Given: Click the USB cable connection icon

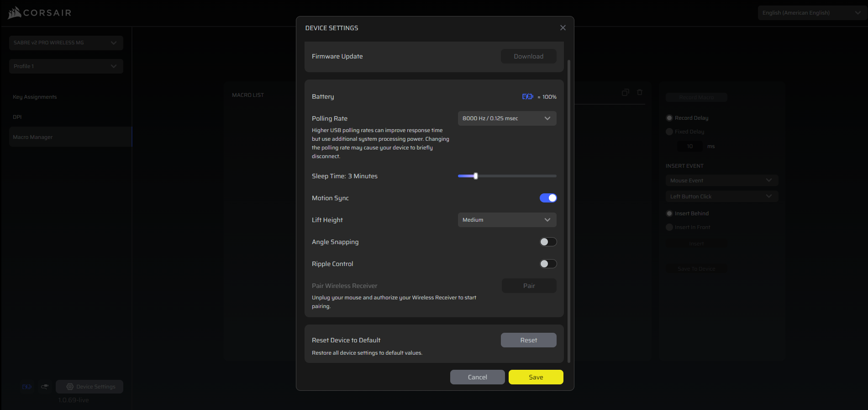Looking at the screenshot, I should pos(45,387).
